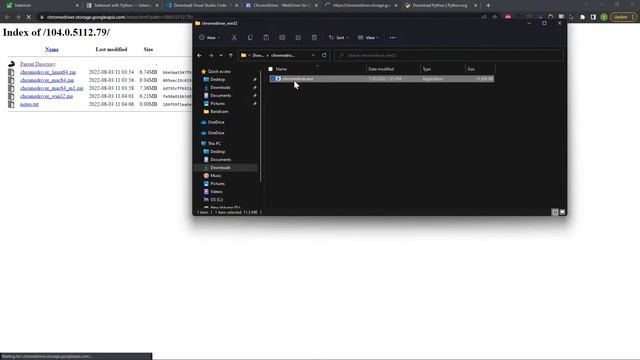Download chromedriver_linux64.zip link

click(48, 72)
